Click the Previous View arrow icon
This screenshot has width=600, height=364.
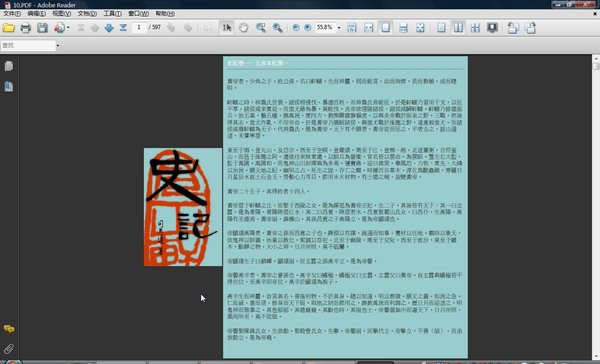point(171,28)
